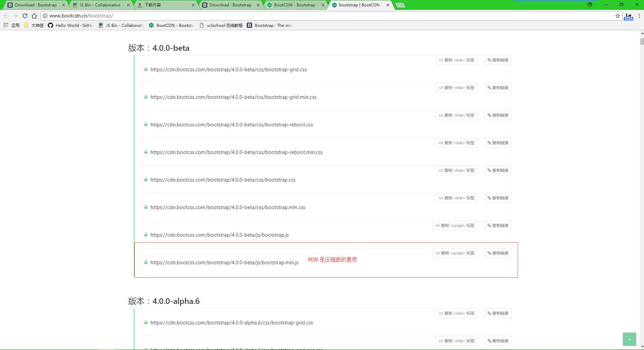Image resolution: width=644 pixels, height=350 pixels.
Task: Copy link tag for beta bootstrap.min.css
Action: tap(456, 198)
